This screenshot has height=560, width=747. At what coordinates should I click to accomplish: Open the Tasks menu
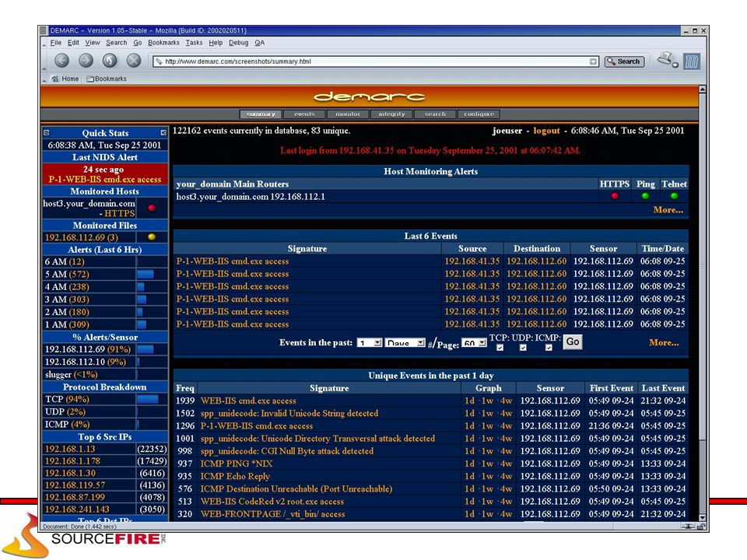click(194, 43)
